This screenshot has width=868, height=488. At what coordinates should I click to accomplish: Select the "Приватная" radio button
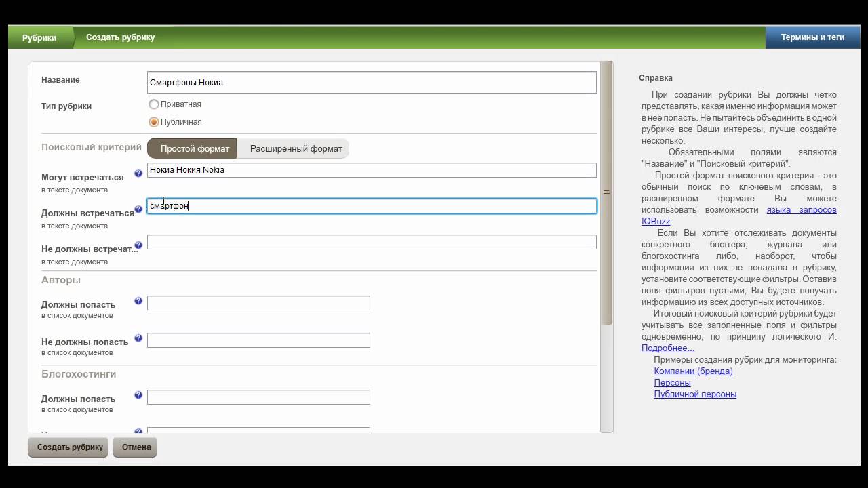click(154, 104)
